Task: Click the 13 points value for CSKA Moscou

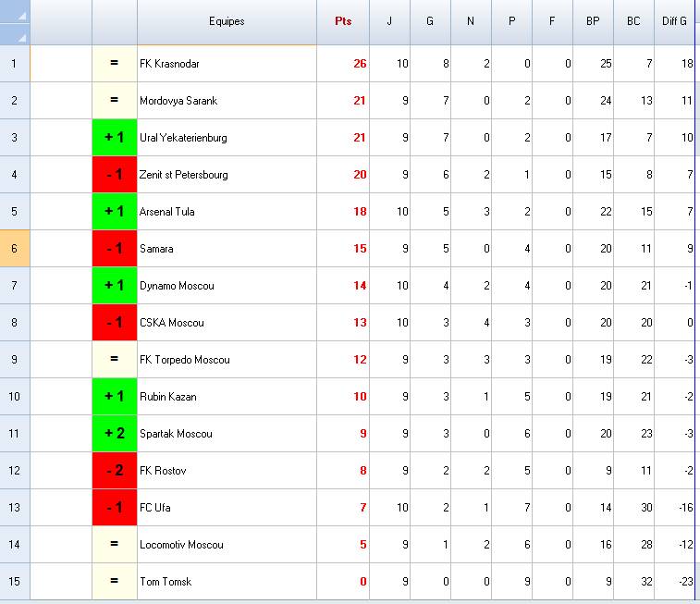Action: [x=360, y=323]
